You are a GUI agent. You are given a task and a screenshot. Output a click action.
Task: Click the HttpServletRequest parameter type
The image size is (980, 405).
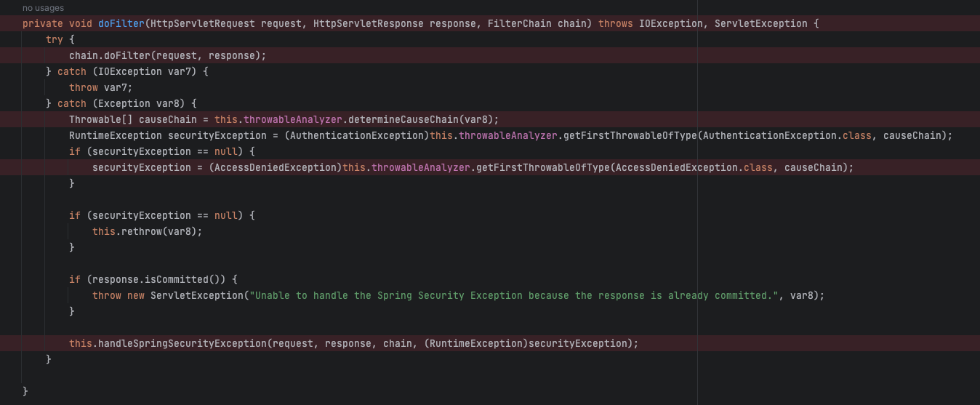coord(203,23)
